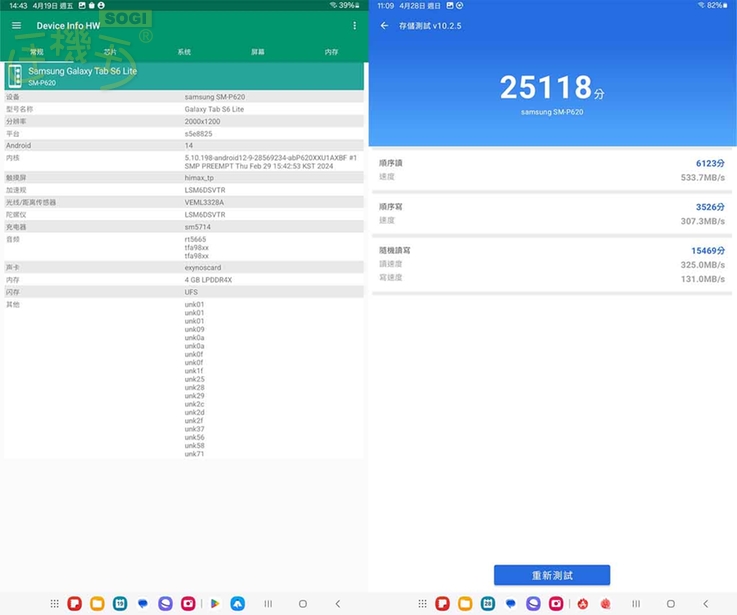Switch to the 内存 tab
The width and height of the screenshot is (737, 615).
[331, 52]
